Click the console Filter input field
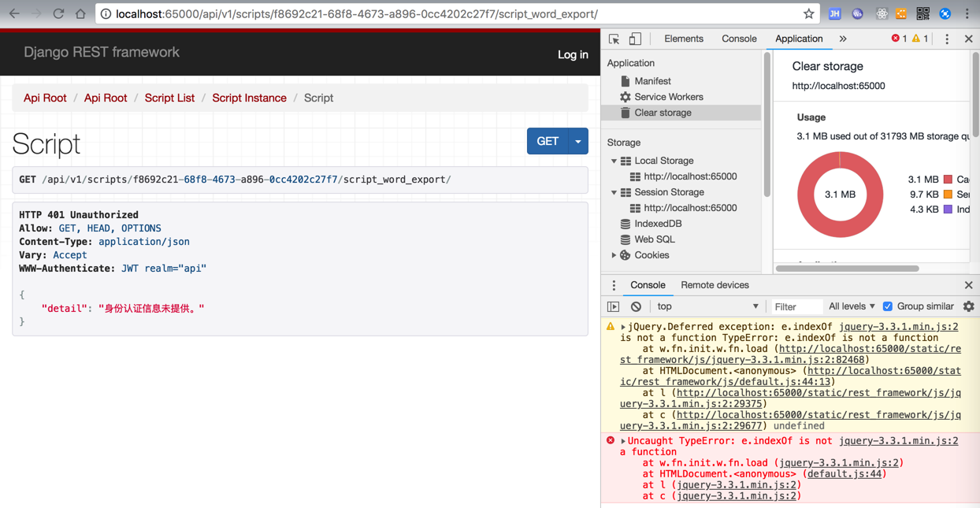This screenshot has width=980, height=508. [x=796, y=306]
